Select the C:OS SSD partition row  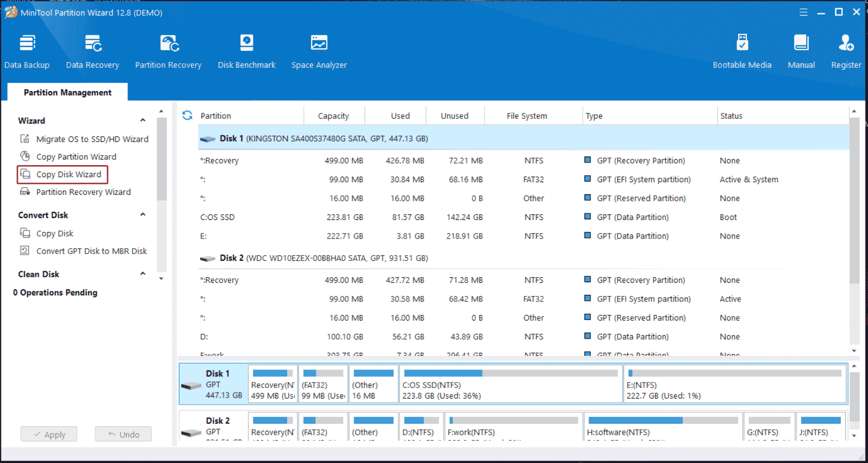(523, 217)
